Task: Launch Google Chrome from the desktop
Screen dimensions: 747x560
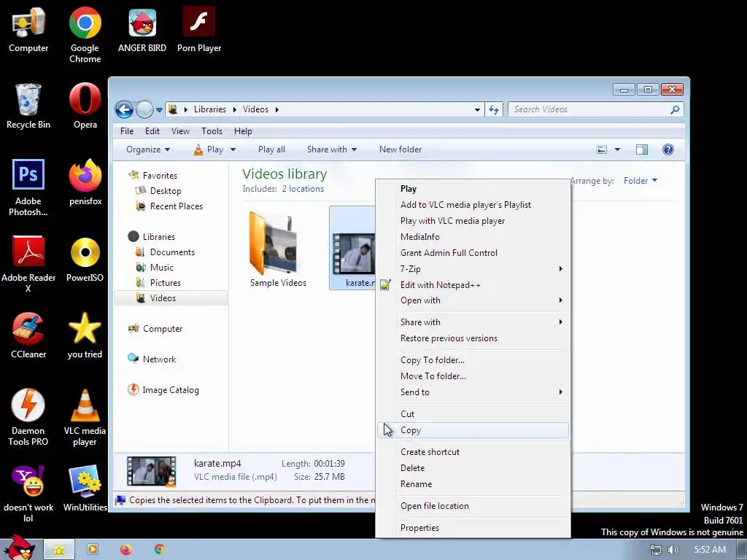Action: tap(85, 34)
